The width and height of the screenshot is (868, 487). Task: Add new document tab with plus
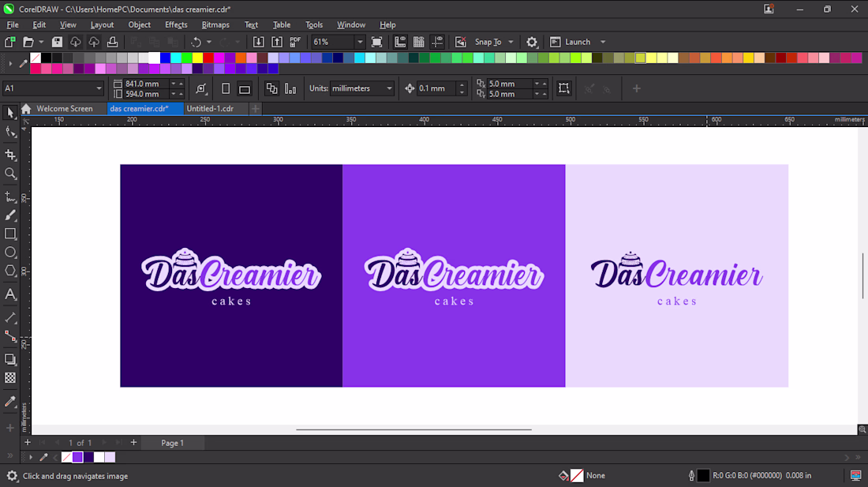pos(255,109)
